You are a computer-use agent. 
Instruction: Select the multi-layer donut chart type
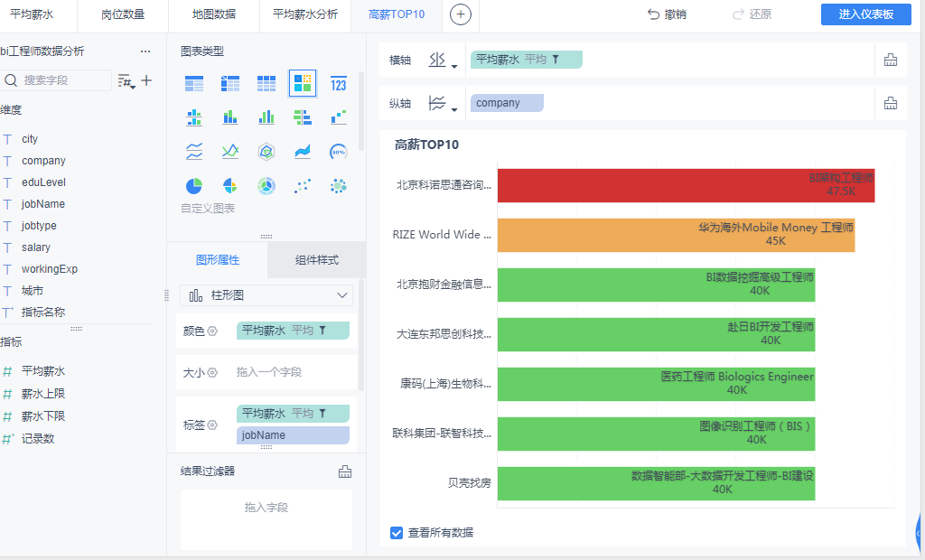point(266,186)
